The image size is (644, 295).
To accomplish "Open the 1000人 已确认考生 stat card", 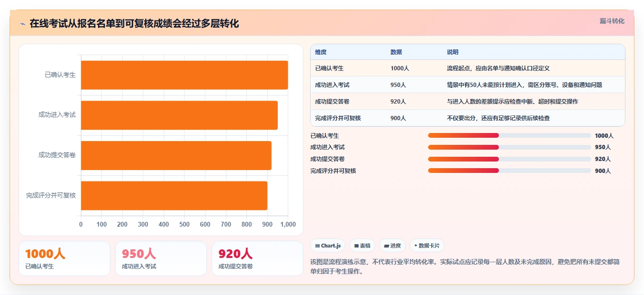I will point(64,258).
